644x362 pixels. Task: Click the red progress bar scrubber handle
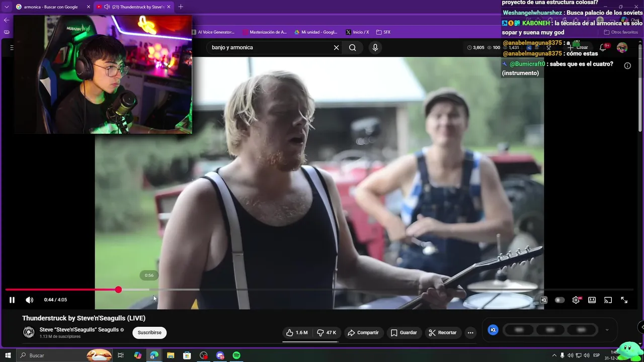(118, 290)
